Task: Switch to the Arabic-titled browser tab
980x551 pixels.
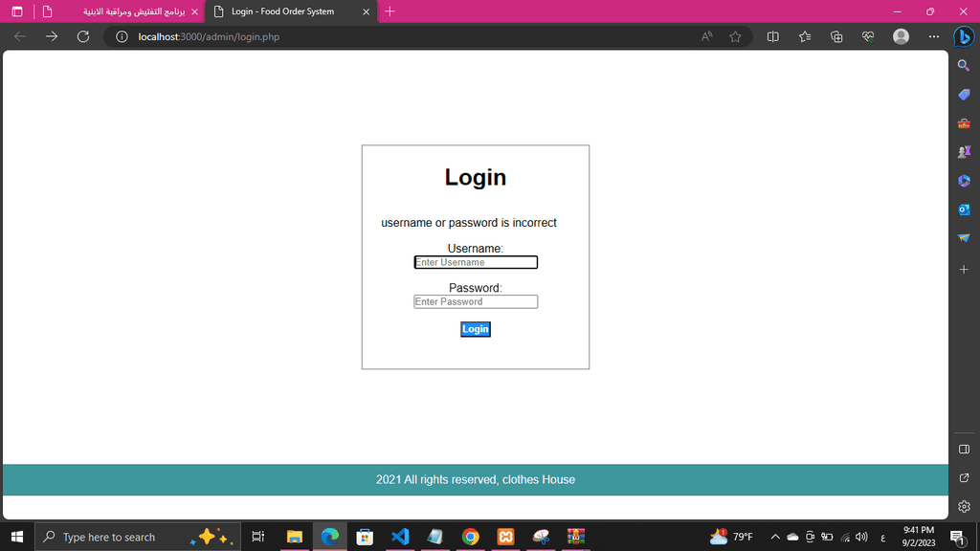Action: coord(120,11)
